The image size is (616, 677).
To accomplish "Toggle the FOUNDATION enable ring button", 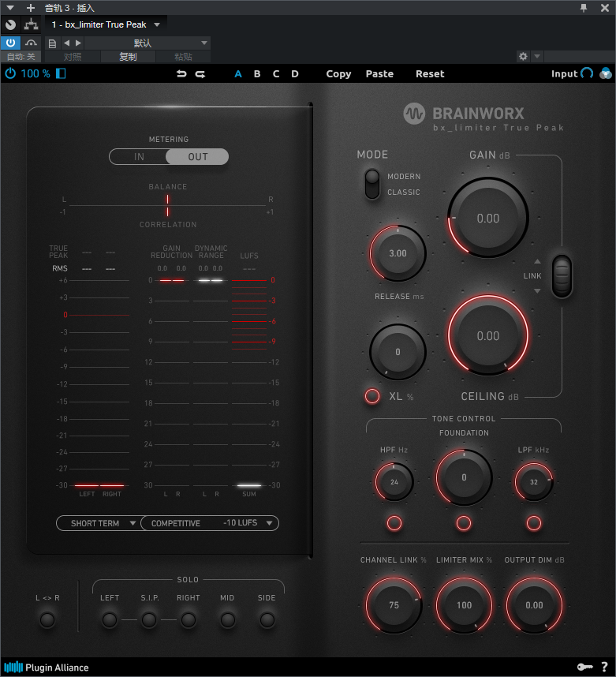I will [x=464, y=523].
